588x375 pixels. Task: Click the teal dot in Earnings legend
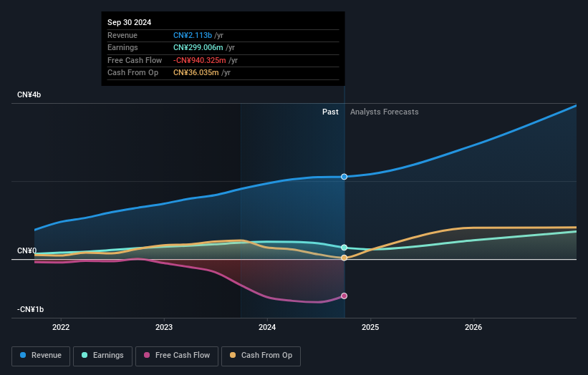[x=85, y=355]
